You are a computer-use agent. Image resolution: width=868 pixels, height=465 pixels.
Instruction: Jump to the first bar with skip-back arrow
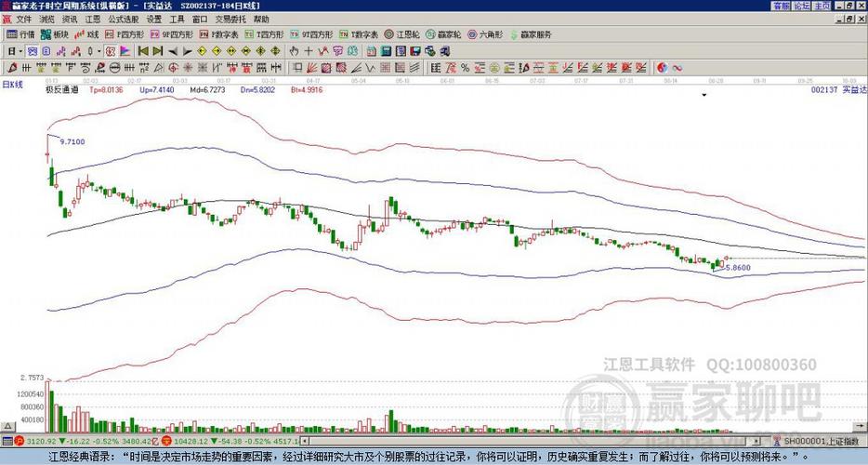pos(143,51)
